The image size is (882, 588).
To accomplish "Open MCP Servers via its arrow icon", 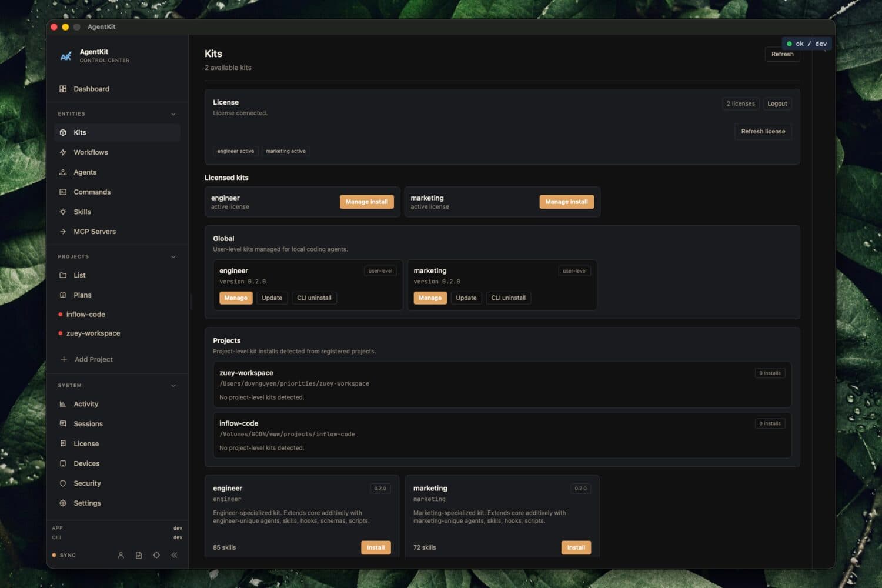I will pyautogui.click(x=63, y=232).
